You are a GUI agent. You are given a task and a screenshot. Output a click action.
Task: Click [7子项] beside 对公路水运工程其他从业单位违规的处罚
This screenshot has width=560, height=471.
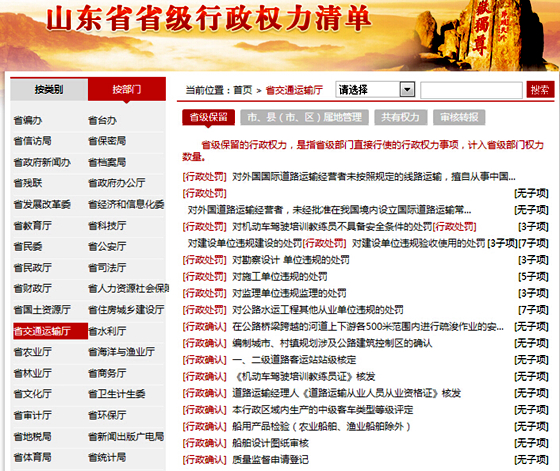click(533, 310)
